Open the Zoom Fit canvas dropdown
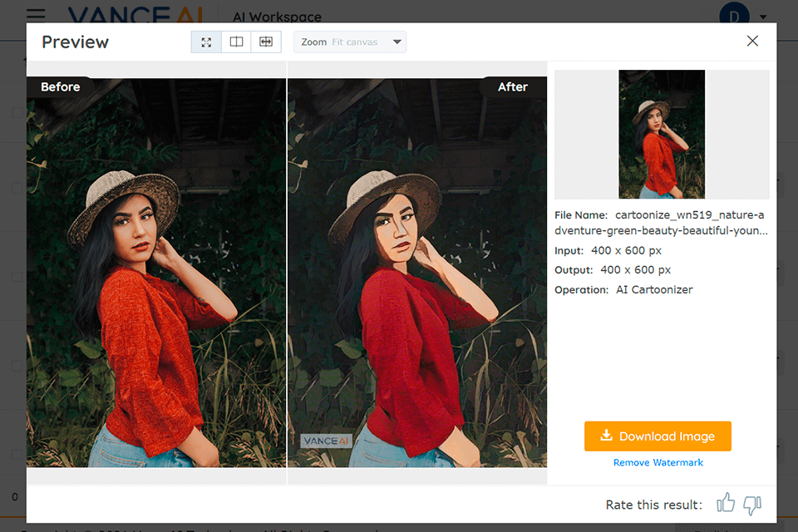The height and width of the screenshot is (532, 798). (x=350, y=42)
